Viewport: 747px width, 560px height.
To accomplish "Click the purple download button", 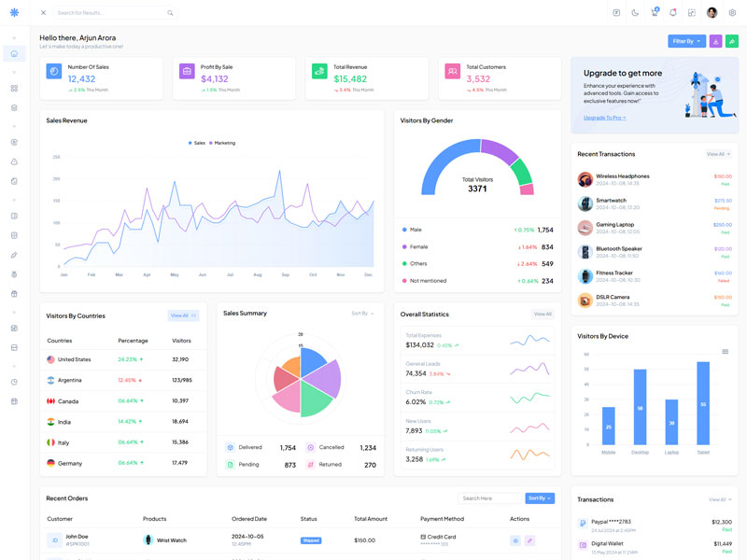I will point(715,41).
